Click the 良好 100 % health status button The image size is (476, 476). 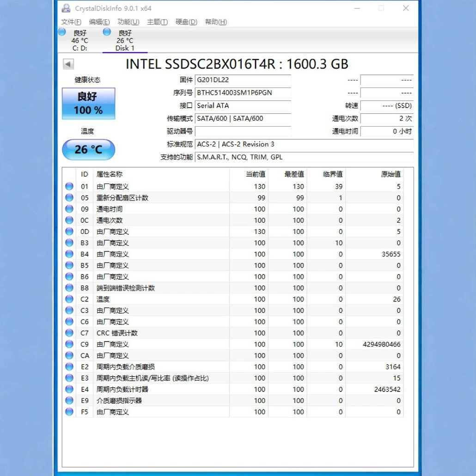[x=88, y=103]
